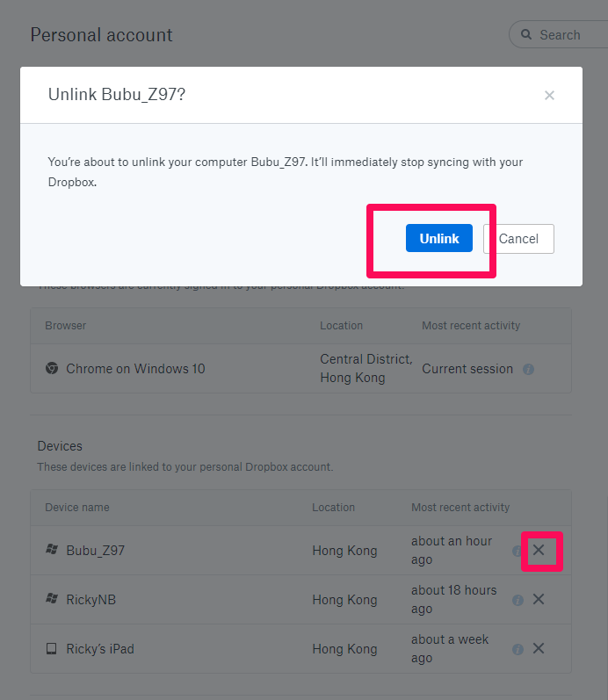608x700 pixels.
Task: Click the Windows icon beside Bubu_Z97
Action: (52, 549)
